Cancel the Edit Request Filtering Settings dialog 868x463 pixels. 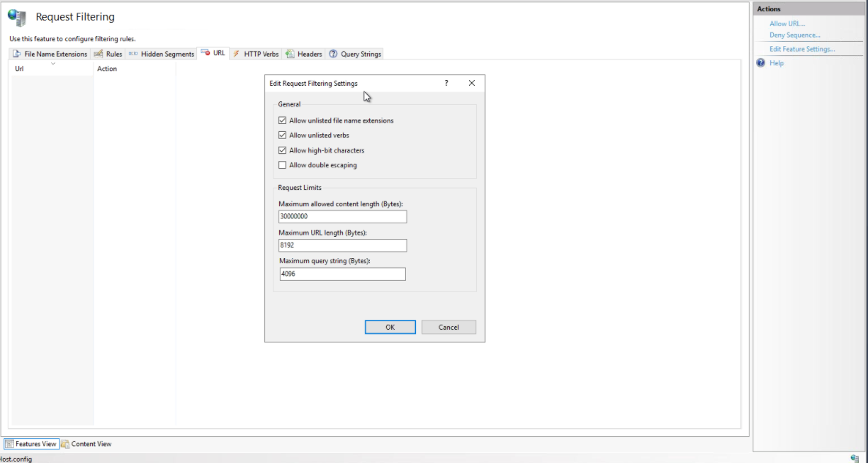pos(449,327)
